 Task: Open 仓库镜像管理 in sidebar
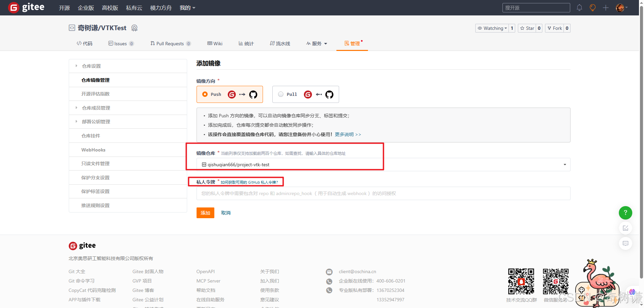point(128,80)
